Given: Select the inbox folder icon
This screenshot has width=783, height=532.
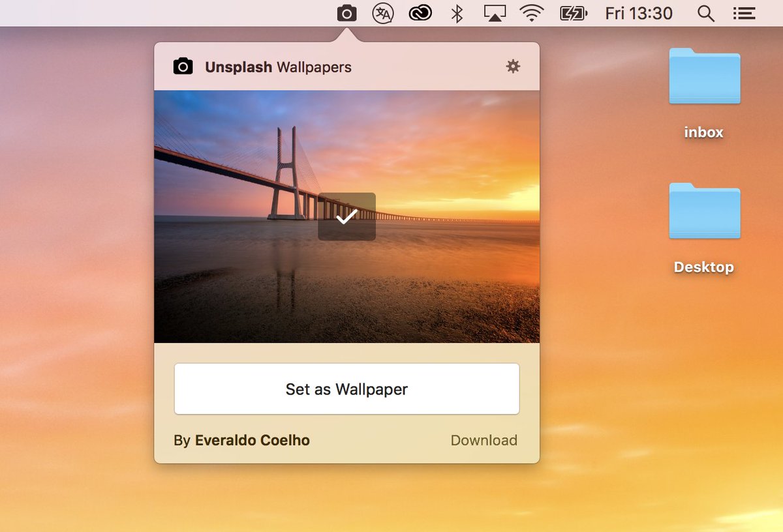Looking at the screenshot, I should 704,76.
